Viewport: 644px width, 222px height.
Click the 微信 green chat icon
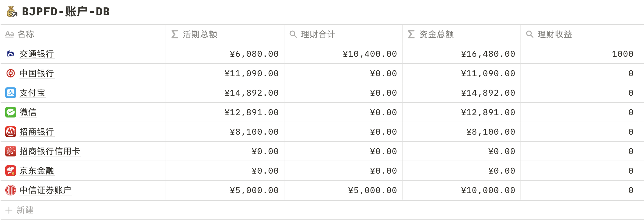click(x=11, y=112)
